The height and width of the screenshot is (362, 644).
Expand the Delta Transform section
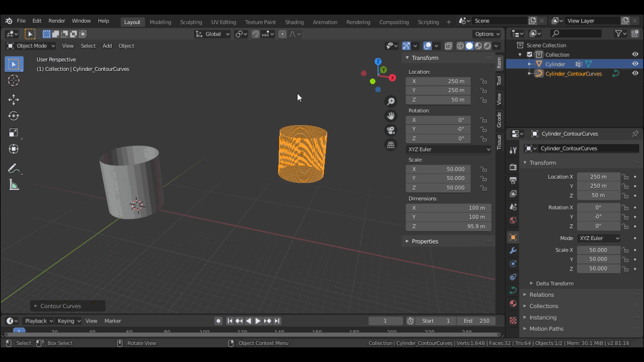(554, 283)
